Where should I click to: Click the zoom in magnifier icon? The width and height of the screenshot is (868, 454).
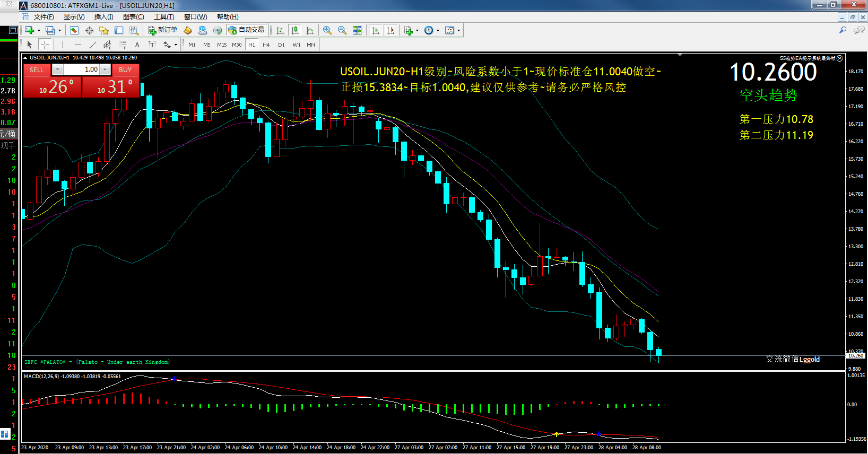coord(327,30)
